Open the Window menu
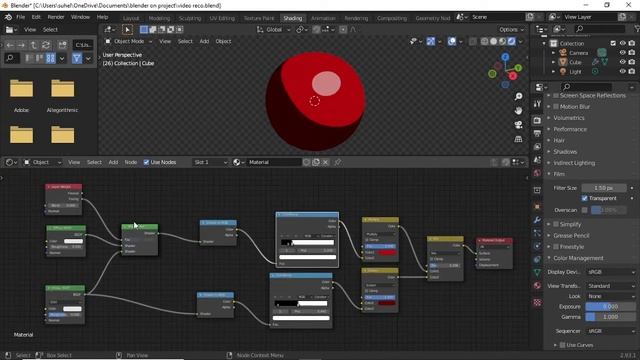This screenshot has width=640, height=360. click(x=80, y=17)
